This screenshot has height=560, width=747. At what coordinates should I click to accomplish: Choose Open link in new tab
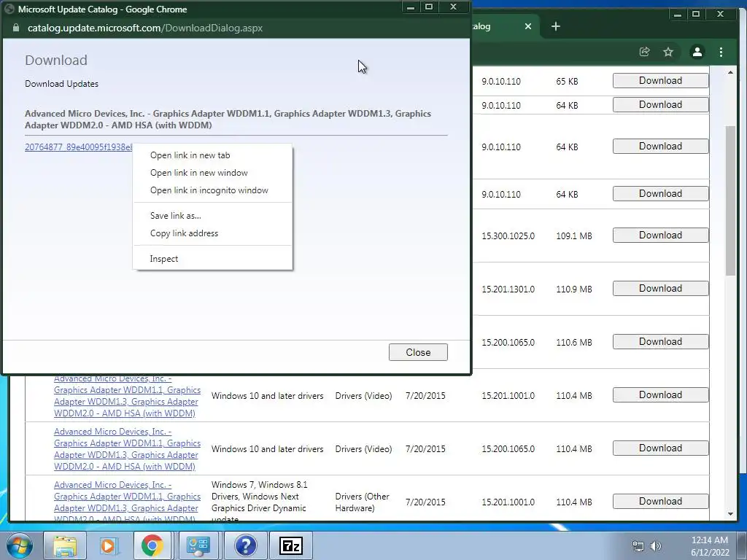coord(212,155)
